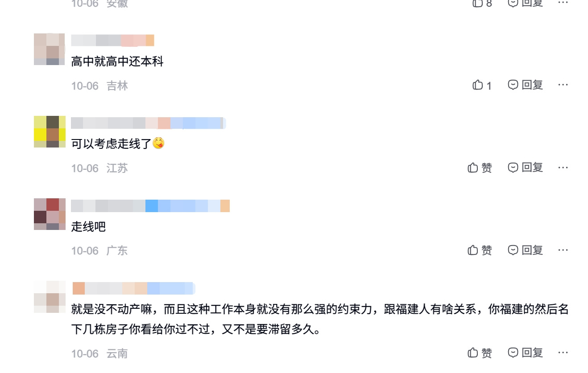Screen dimensions: 588x373
Task: Open more options for Guangdong comment
Action: [563, 250]
